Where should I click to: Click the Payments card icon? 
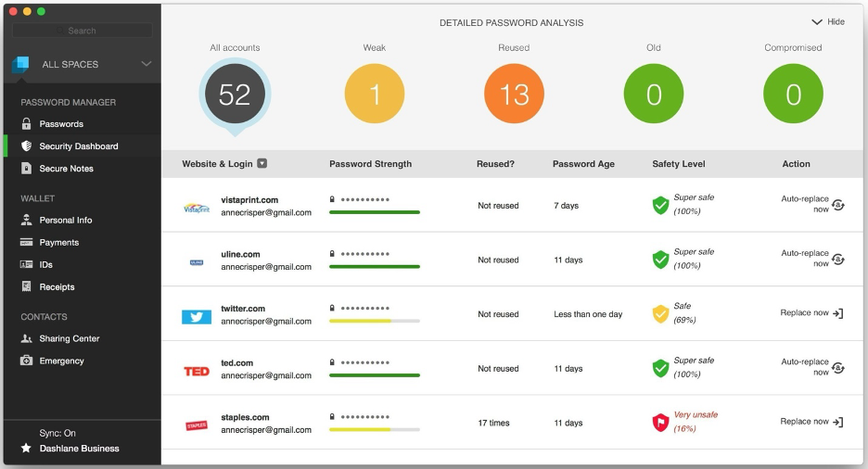coord(26,242)
